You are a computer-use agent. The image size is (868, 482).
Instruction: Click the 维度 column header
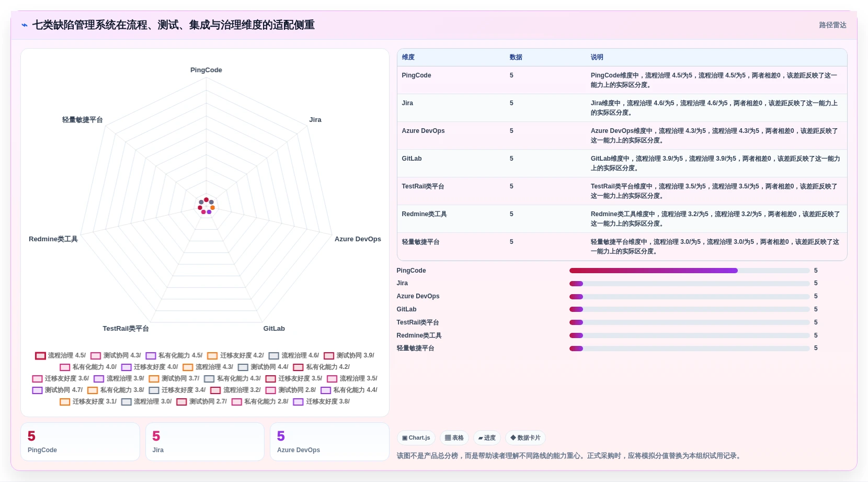(408, 57)
